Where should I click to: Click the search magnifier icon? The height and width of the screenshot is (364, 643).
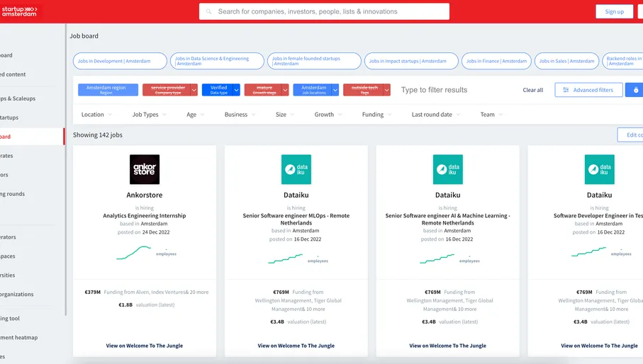208,12
